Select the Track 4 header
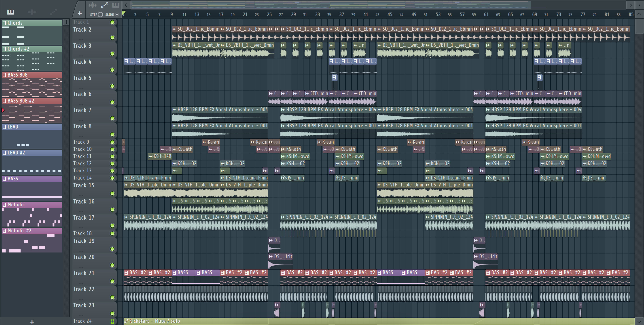644x325 pixels. tap(95, 66)
